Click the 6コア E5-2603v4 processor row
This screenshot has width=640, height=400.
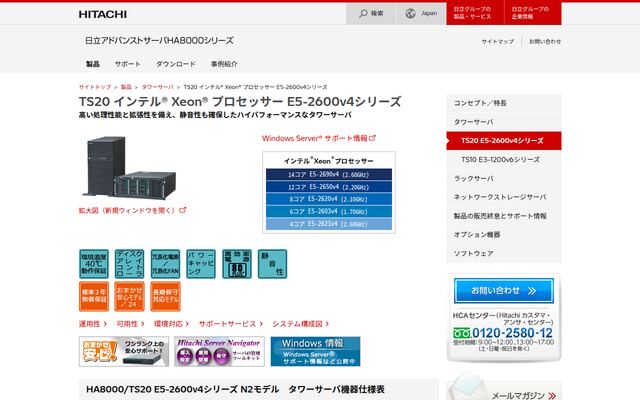[x=329, y=211]
